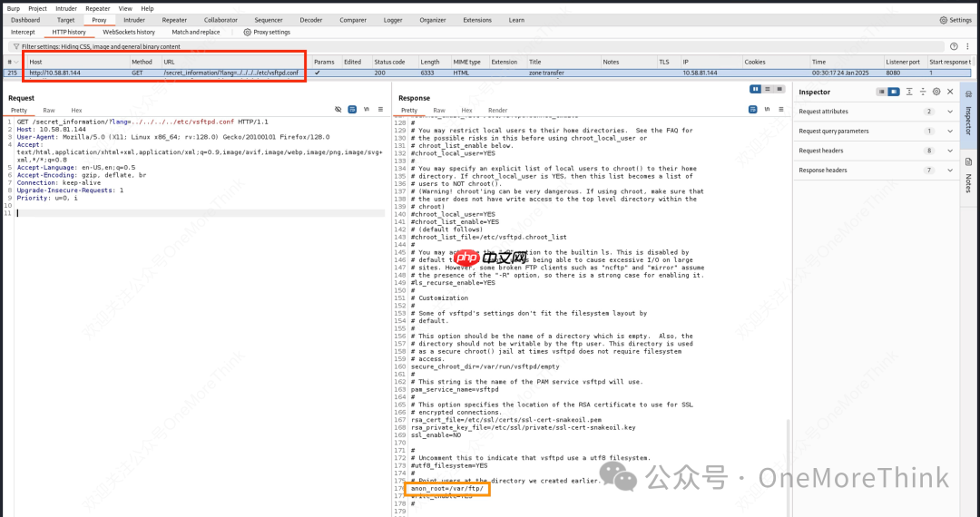
Task: Toggle show non-printable \n in Request
Action: pos(367,109)
